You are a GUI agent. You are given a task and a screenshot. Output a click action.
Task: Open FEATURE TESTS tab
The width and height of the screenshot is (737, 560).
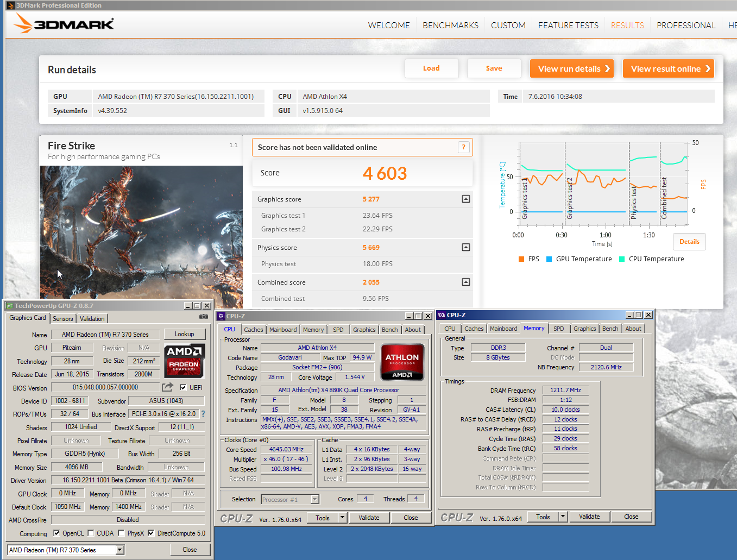[568, 26]
